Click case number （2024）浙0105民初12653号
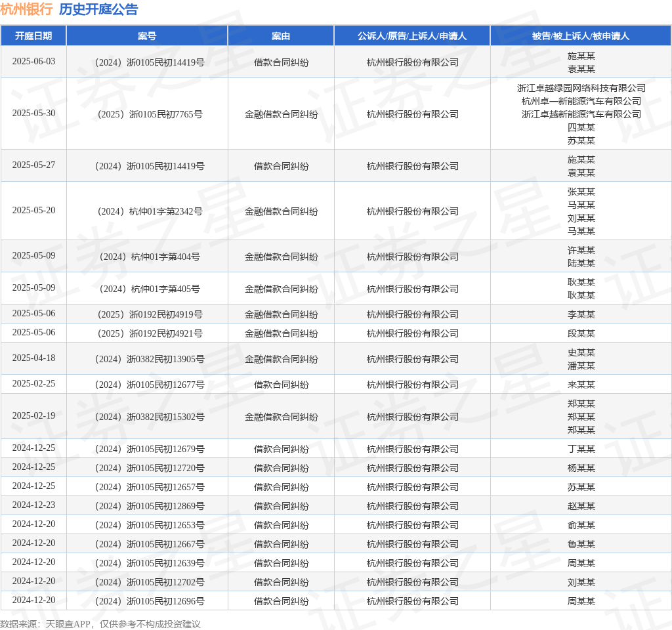Viewport: 672px width, 630px height. click(148, 526)
